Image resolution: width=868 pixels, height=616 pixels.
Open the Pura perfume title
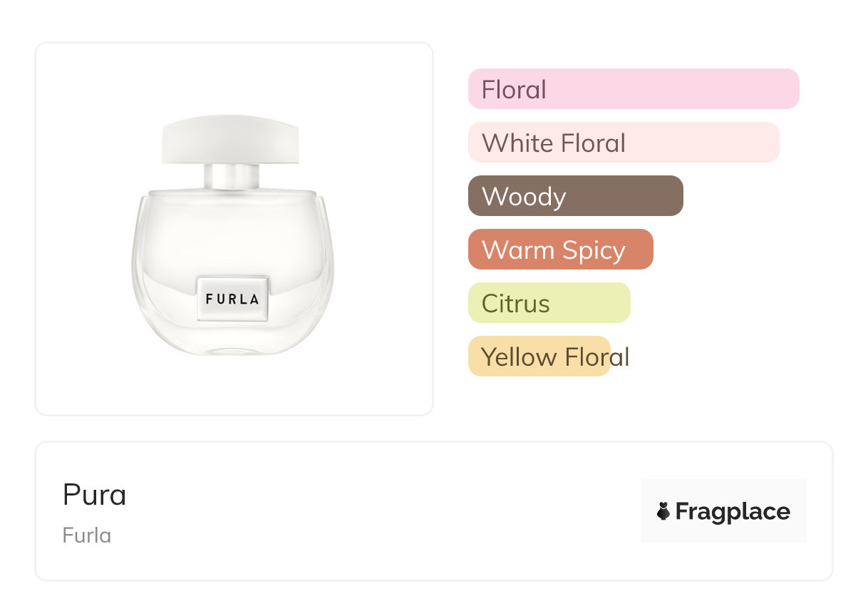(94, 495)
